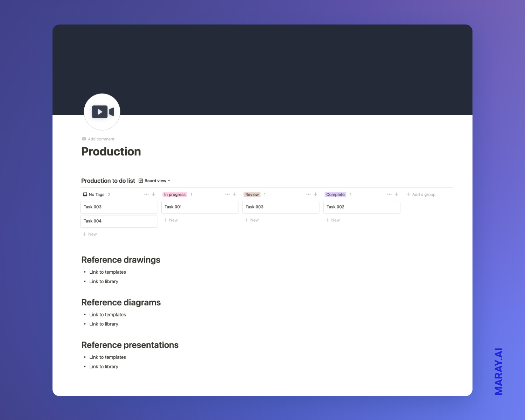Click plus icon in Review column header
Viewport: 525px width, 420px height.
315,194
